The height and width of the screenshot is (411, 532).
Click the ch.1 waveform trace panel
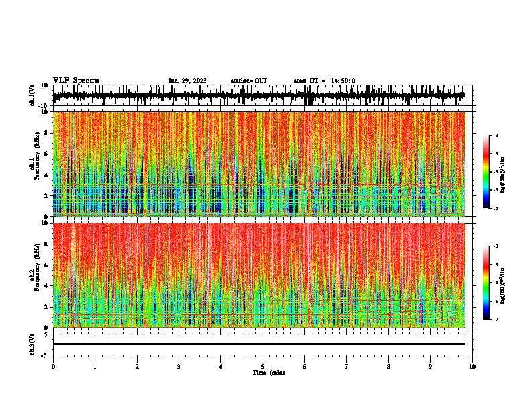264,95
